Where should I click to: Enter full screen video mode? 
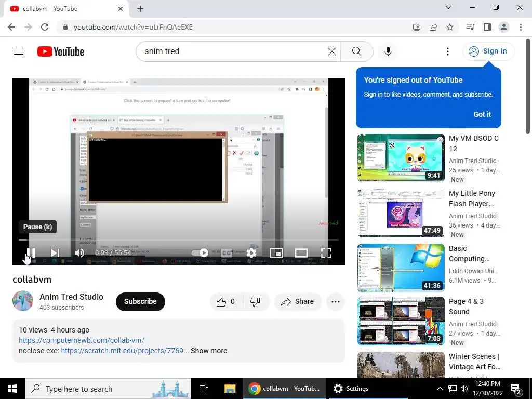[x=326, y=253]
